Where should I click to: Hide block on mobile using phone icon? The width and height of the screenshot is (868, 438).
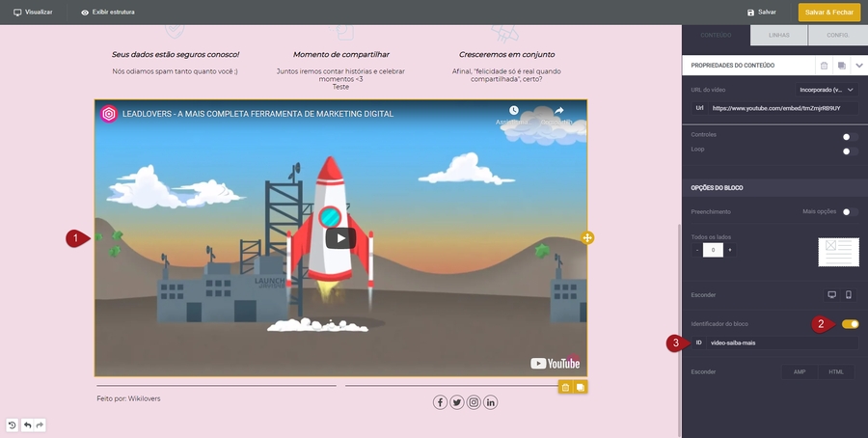pyautogui.click(x=849, y=294)
